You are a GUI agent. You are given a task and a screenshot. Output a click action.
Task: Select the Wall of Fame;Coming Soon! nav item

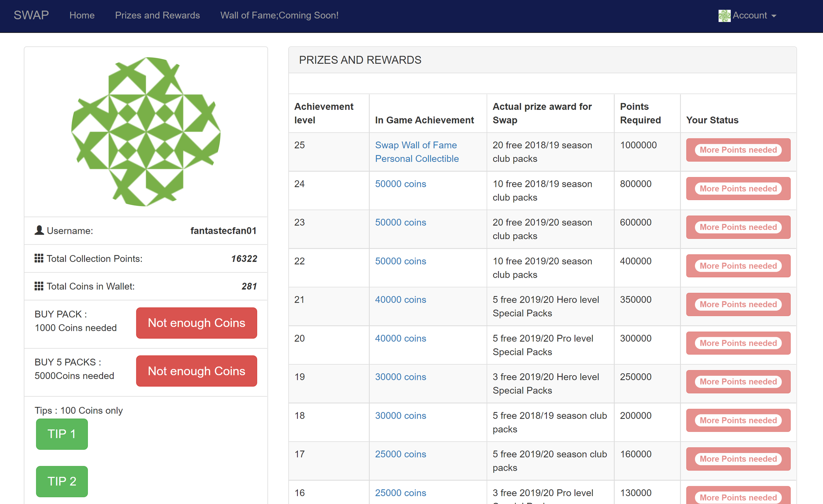tap(279, 15)
